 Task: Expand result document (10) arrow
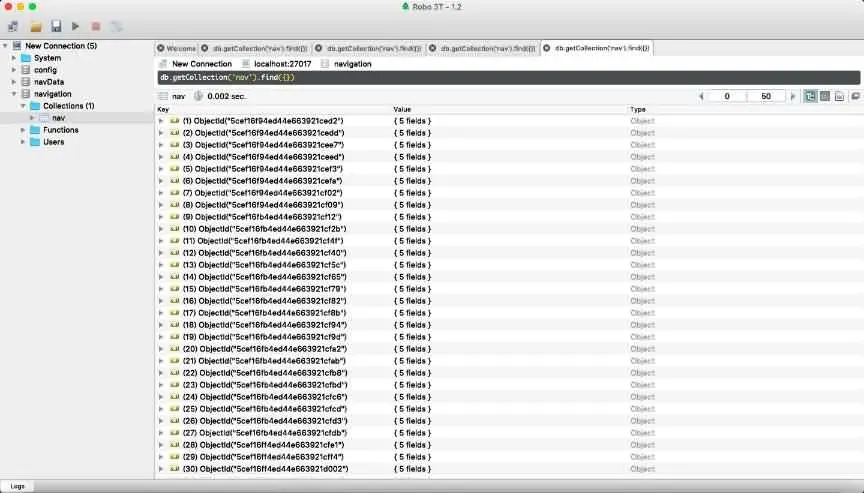pos(161,229)
